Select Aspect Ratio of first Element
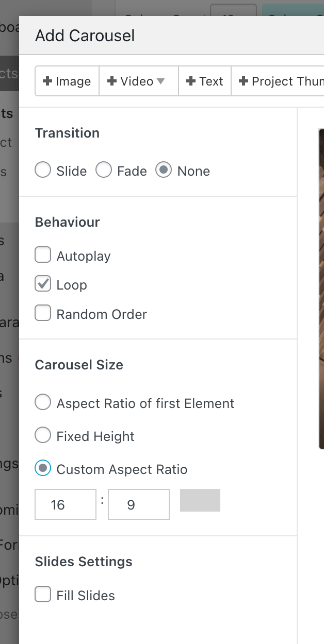 43,402
